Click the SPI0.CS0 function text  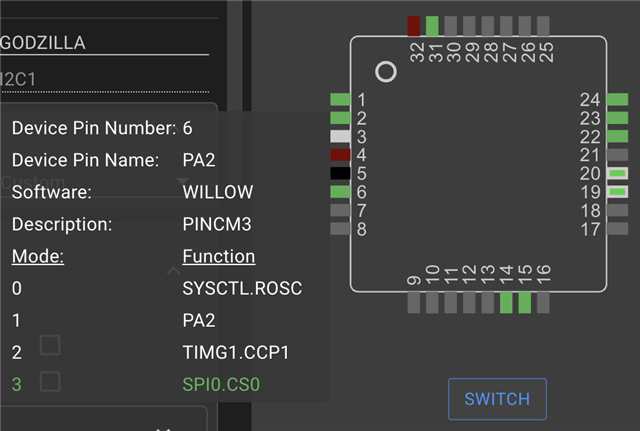tap(221, 384)
